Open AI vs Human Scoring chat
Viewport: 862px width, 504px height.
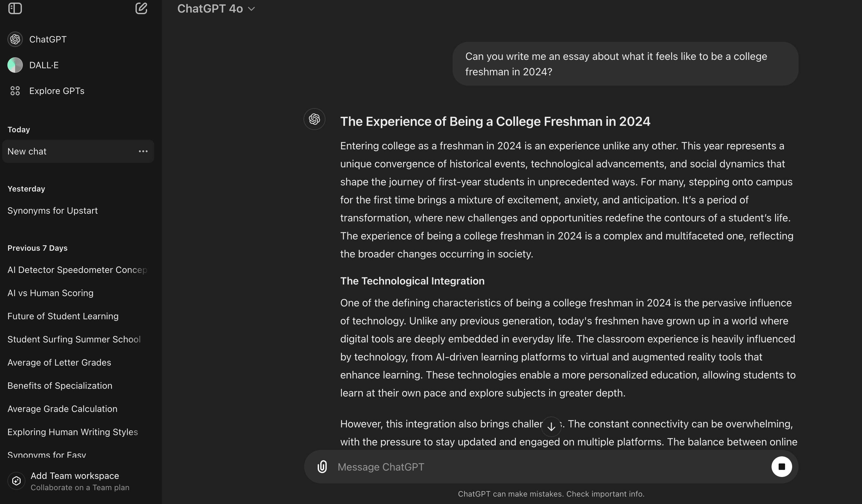click(51, 293)
